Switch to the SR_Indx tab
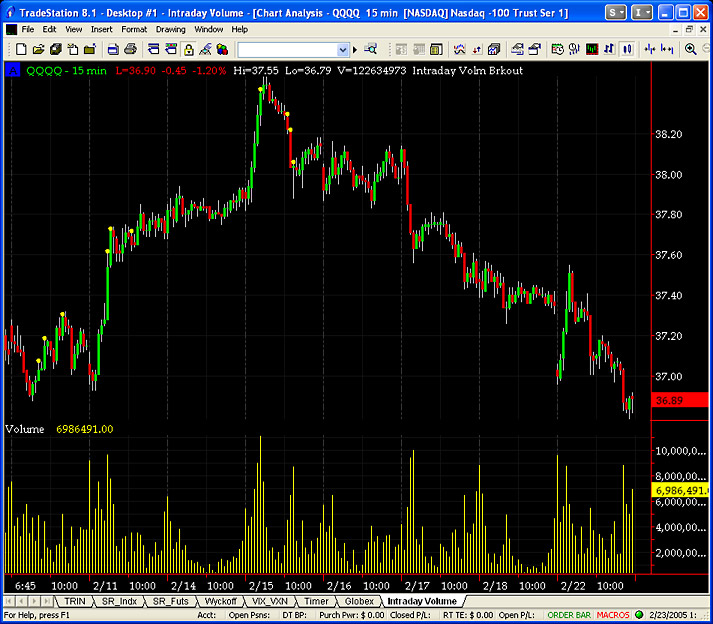713x624 pixels. [119, 601]
